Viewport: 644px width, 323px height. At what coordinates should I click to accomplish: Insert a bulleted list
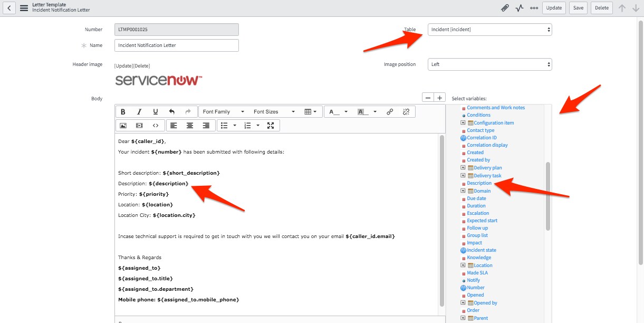pos(224,126)
